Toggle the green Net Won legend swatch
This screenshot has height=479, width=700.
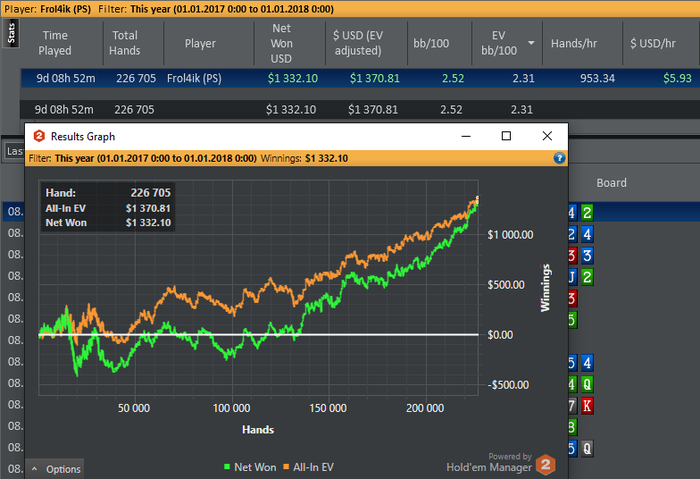[x=227, y=467]
